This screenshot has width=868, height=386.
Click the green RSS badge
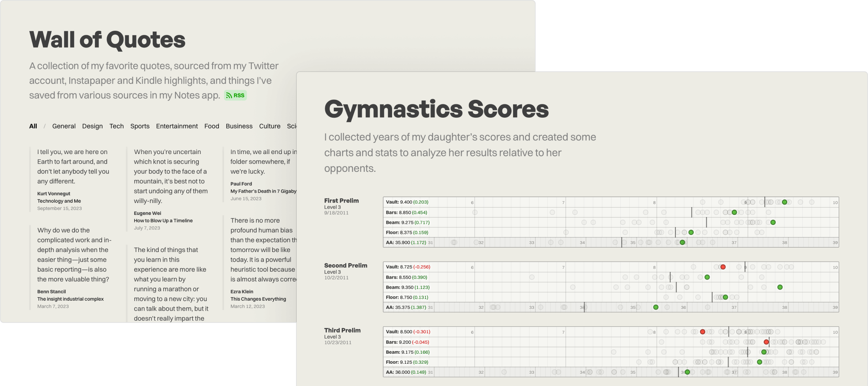(x=235, y=95)
